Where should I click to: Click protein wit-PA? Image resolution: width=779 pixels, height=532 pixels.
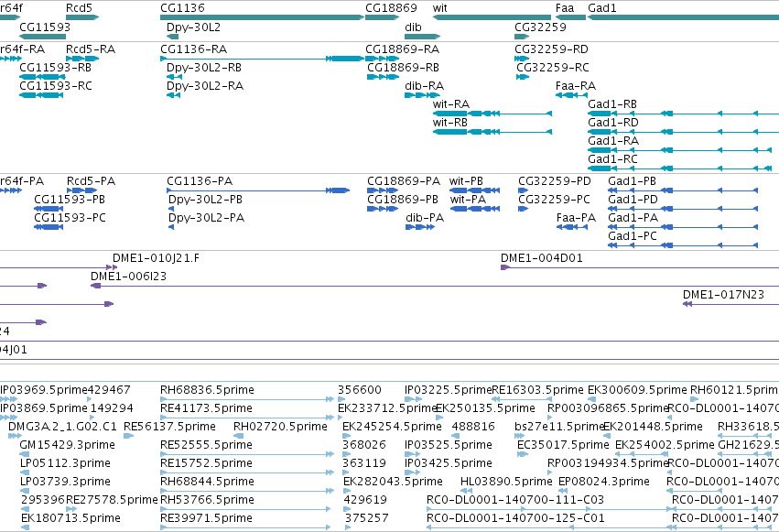[475, 209]
